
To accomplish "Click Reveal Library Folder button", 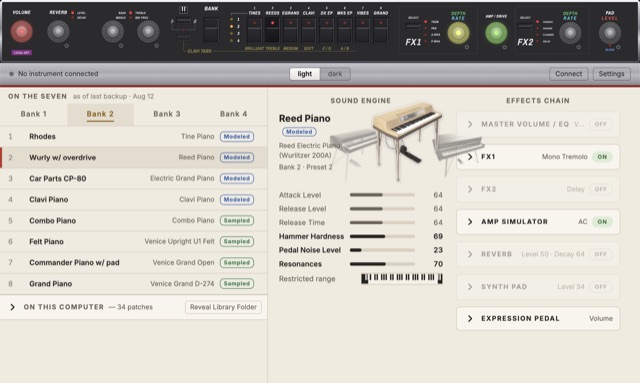I will (223, 307).
